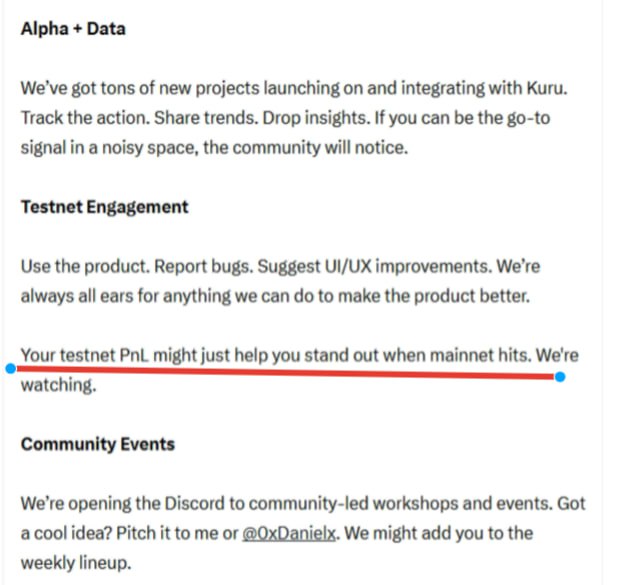Click the "Alpha + Data" heading

click(73, 29)
